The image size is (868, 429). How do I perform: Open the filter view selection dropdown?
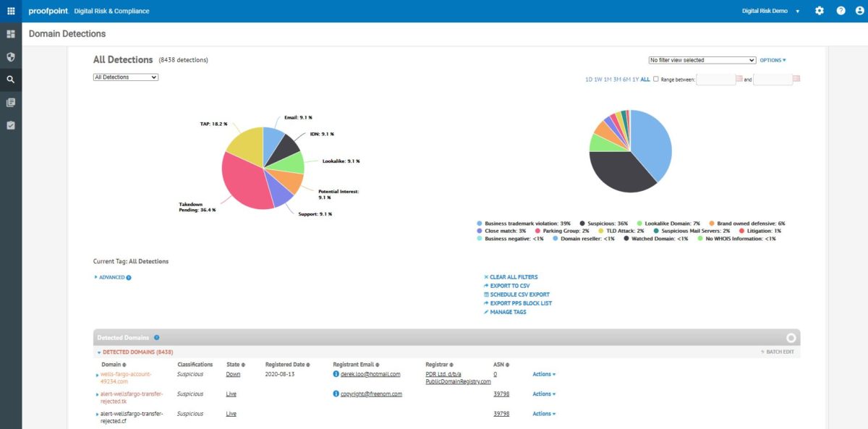[702, 60]
